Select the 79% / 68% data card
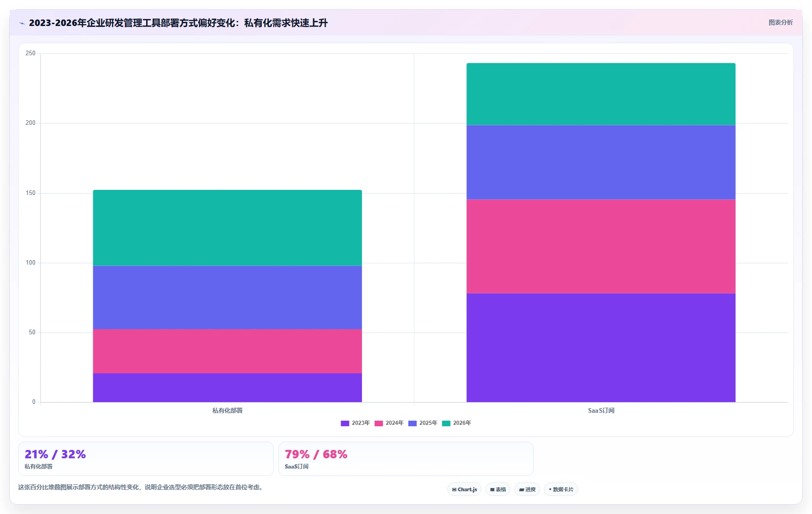812x514 pixels. [406, 459]
